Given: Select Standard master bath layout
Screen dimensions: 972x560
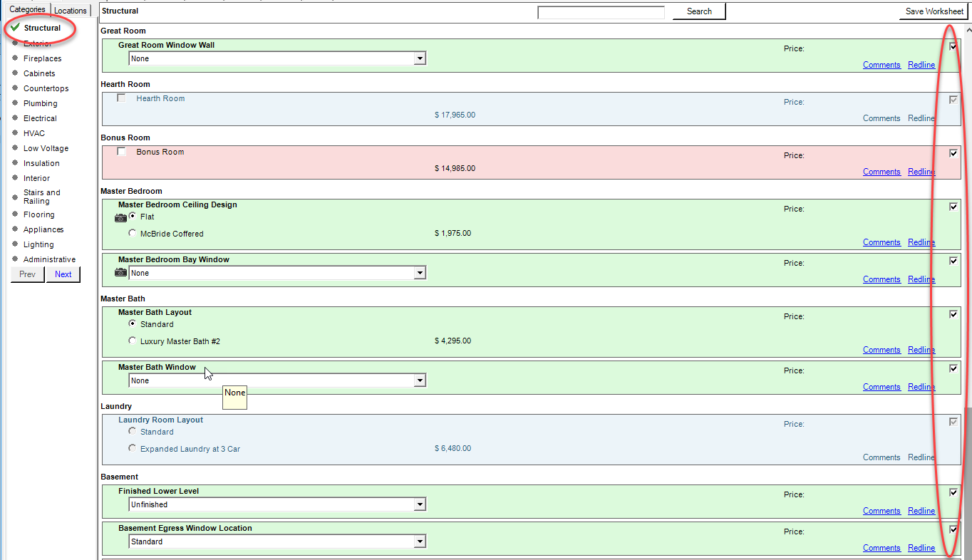Looking at the screenshot, I should (133, 323).
